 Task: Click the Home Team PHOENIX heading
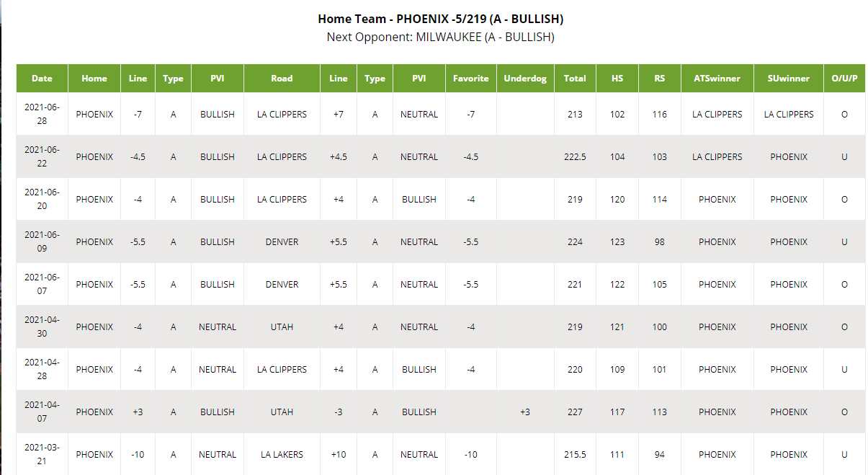click(441, 19)
